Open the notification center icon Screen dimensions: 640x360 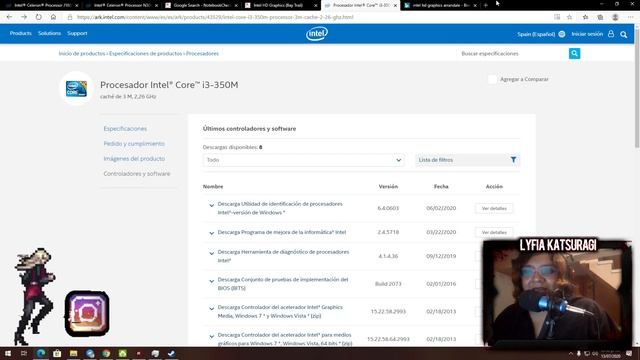click(629, 353)
